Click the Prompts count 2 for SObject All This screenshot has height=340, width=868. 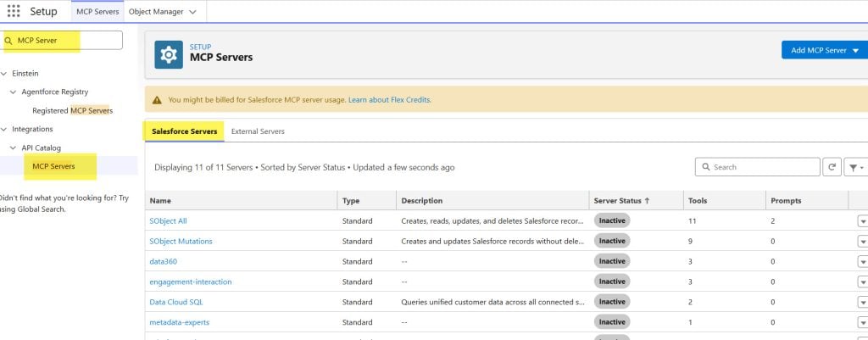(x=773, y=221)
